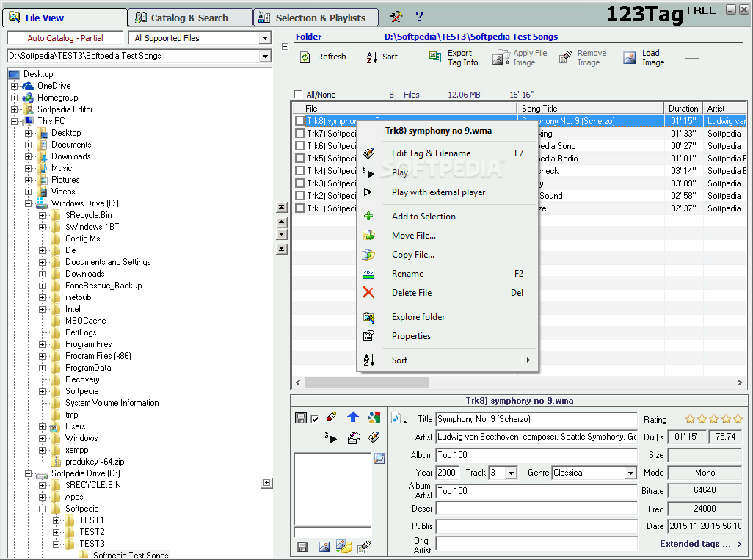Open help via the question mark icon
Image resolution: width=753 pixels, height=560 pixels.
(x=419, y=17)
